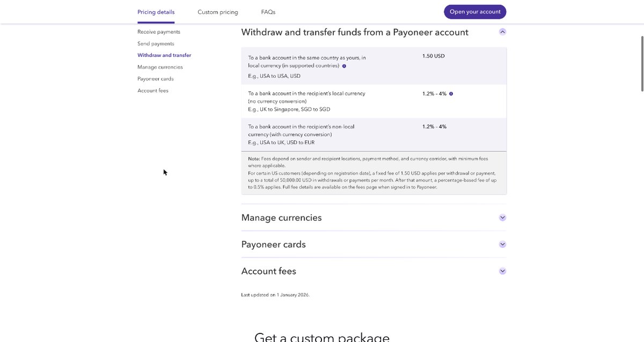Image resolution: width=644 pixels, height=342 pixels.
Task: Click info icon next to supported countries
Action: (x=344, y=66)
